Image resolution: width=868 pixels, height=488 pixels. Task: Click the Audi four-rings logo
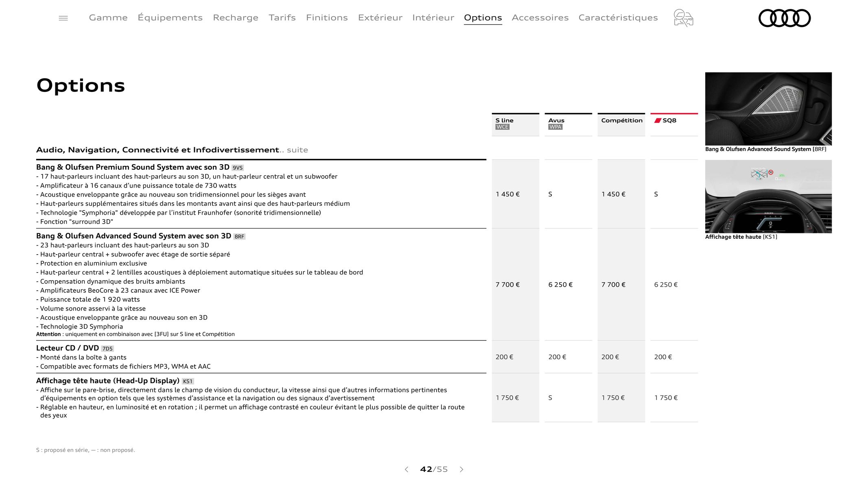click(x=784, y=18)
